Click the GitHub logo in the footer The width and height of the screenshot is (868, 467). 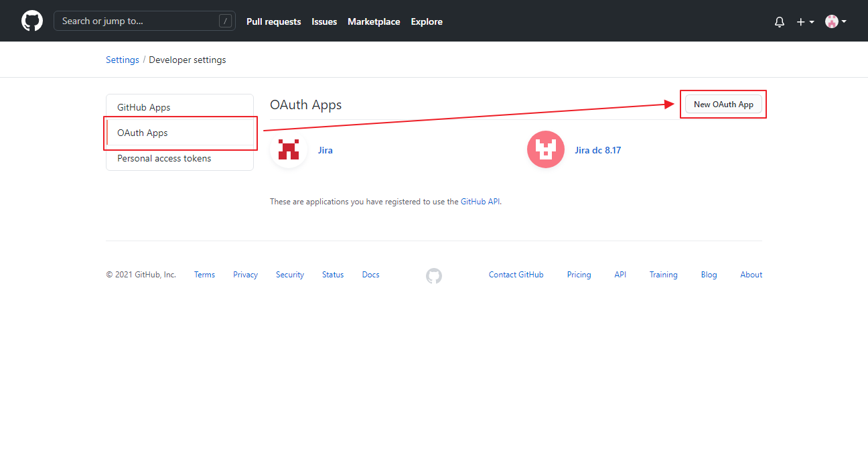(x=434, y=275)
